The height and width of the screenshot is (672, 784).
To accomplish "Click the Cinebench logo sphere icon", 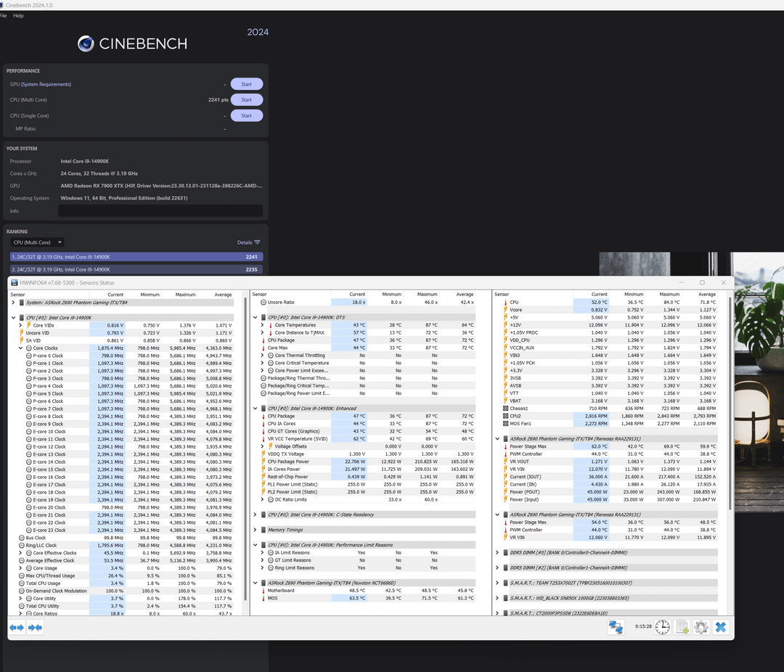I will point(86,44).
